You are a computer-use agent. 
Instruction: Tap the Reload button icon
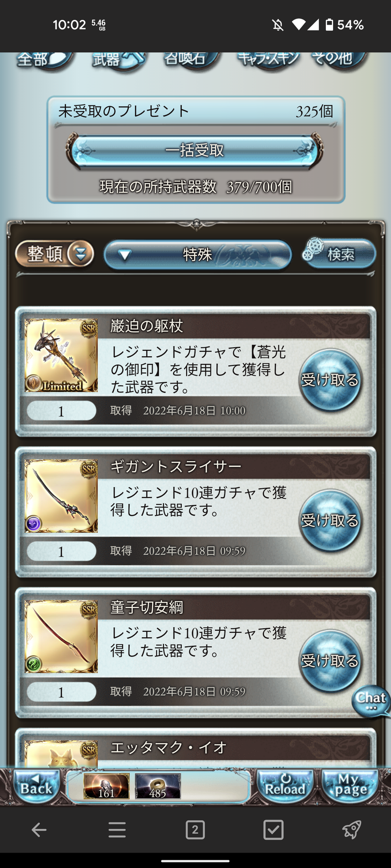[285, 786]
